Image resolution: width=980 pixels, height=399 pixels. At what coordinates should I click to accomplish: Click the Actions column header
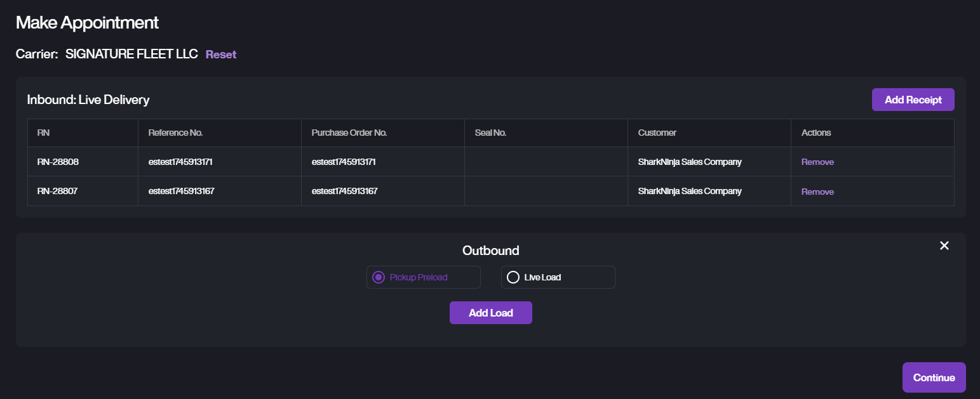(816, 133)
